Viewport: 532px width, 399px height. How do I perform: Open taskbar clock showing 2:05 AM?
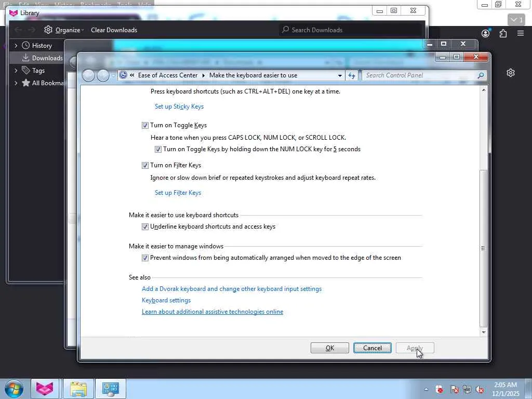click(506, 389)
